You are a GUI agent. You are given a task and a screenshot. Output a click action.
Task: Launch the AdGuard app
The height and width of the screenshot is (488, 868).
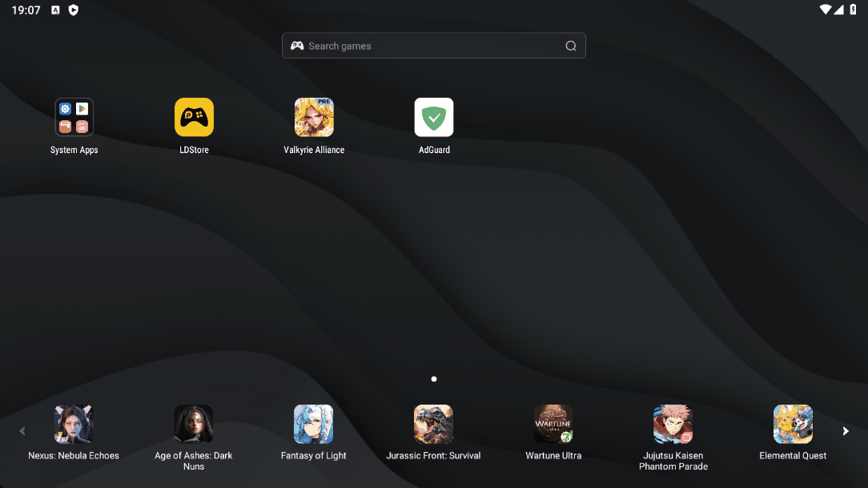point(434,118)
